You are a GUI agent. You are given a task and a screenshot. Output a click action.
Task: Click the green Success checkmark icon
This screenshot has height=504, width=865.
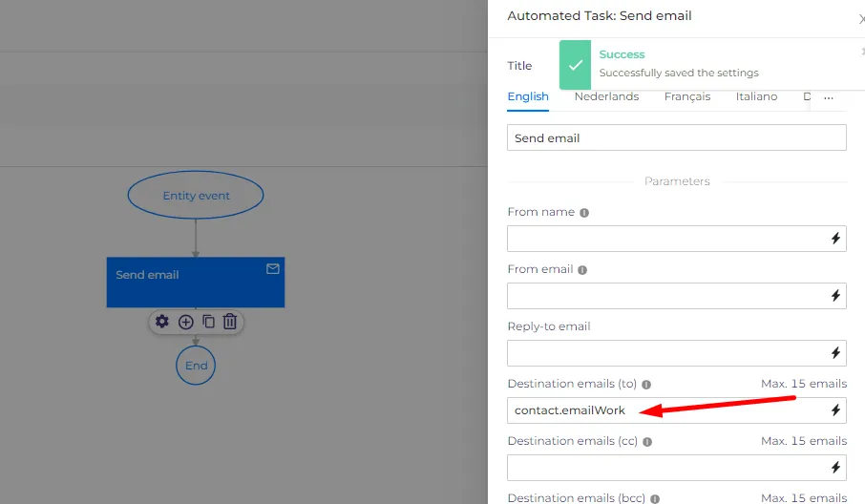(x=575, y=65)
